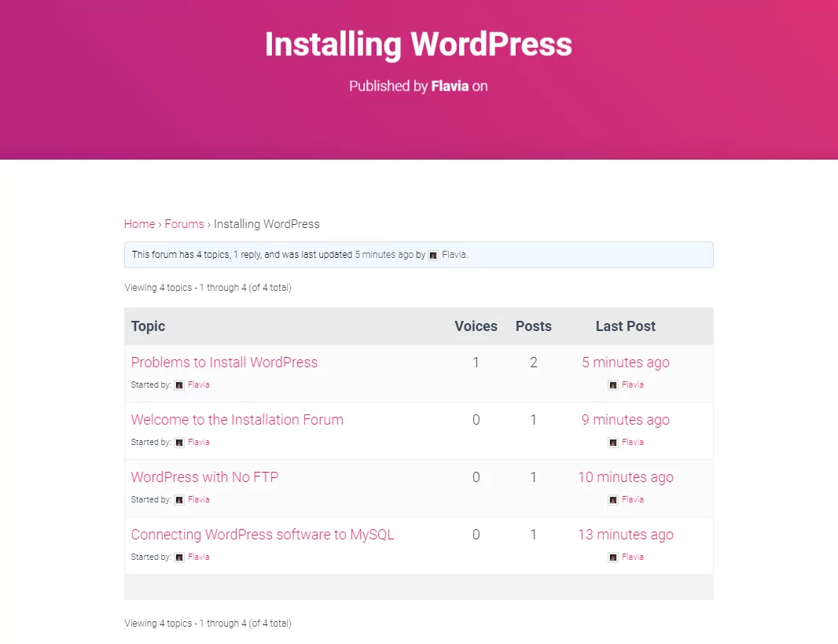This screenshot has height=644, width=838.
Task: Click last-poster avatar below 5 minutes ago
Action: [613, 385]
